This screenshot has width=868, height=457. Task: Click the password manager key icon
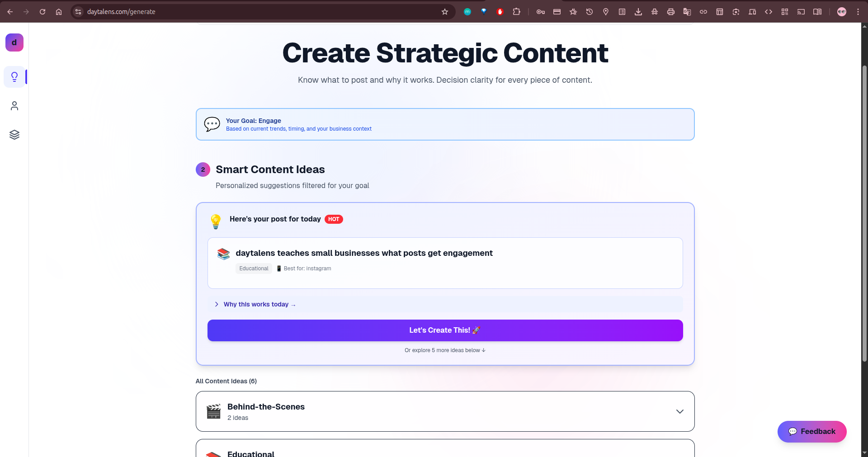click(x=540, y=12)
